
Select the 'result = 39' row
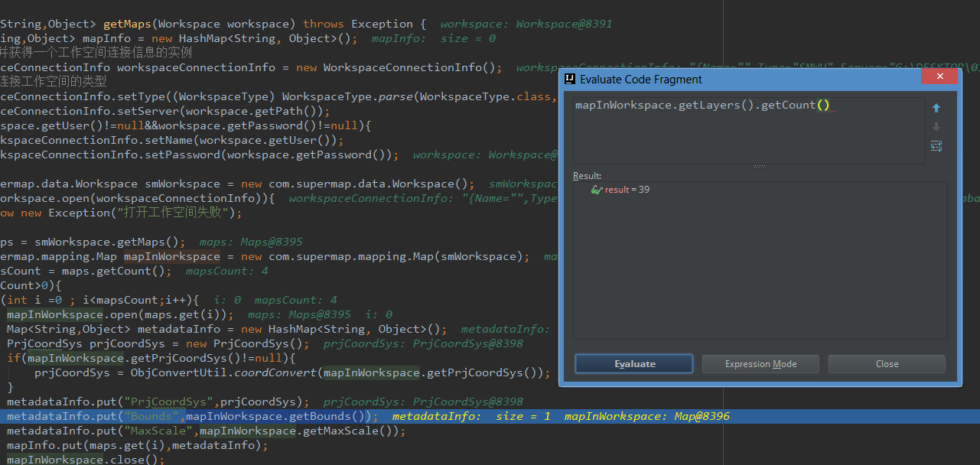coord(627,190)
